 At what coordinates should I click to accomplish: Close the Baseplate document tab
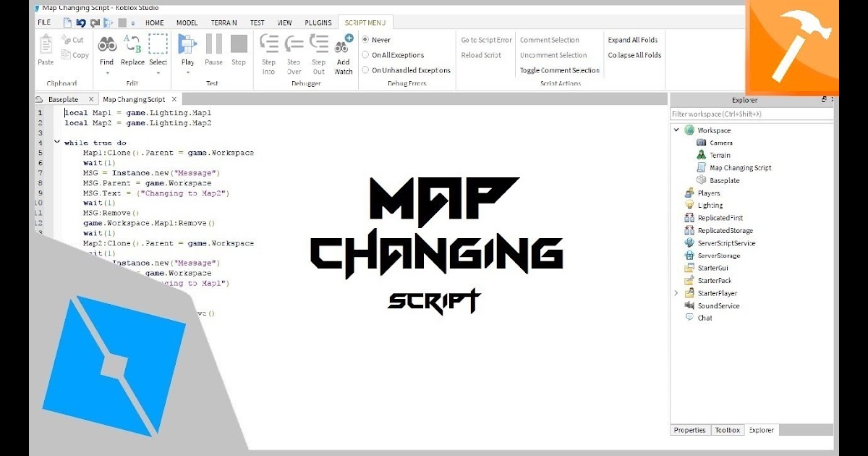click(x=90, y=99)
